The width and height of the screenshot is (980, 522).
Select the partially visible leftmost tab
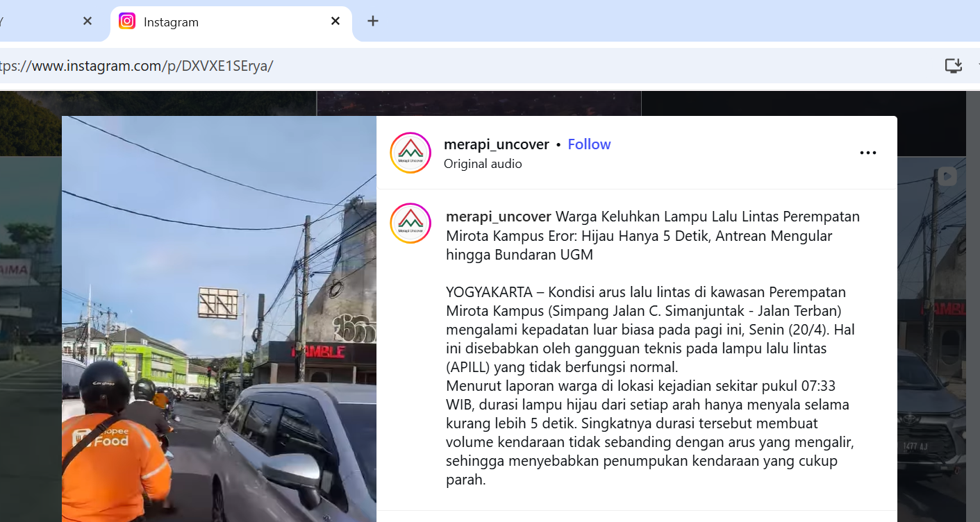coord(35,22)
